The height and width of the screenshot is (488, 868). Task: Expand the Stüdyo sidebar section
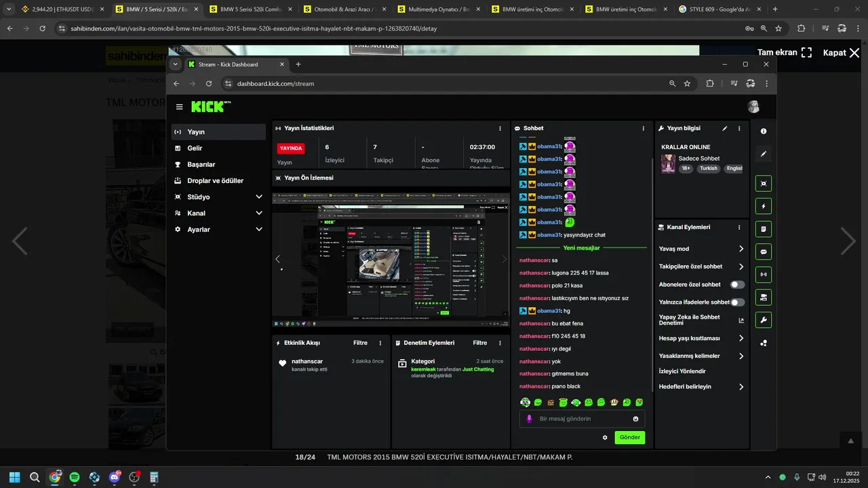(x=218, y=197)
